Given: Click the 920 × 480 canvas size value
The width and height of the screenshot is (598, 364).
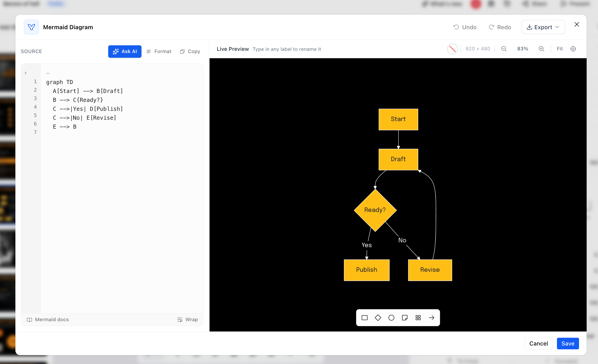Looking at the screenshot, I should pyautogui.click(x=478, y=49).
